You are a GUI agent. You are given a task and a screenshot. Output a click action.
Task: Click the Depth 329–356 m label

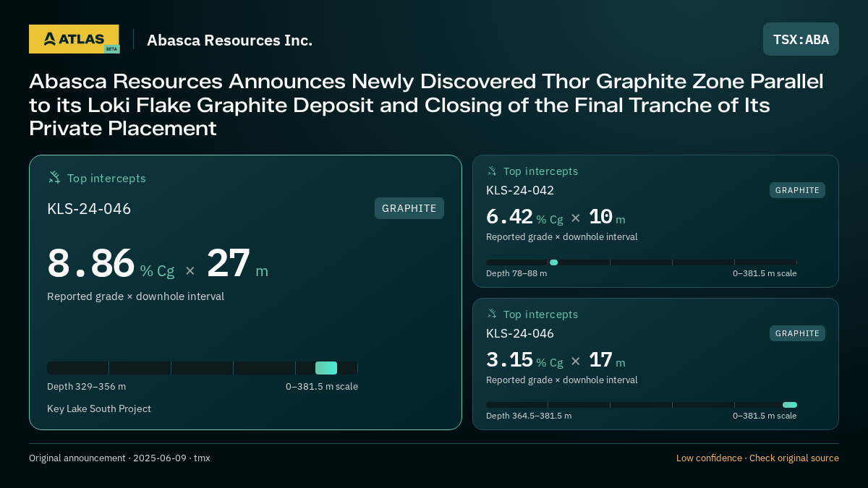pos(86,386)
